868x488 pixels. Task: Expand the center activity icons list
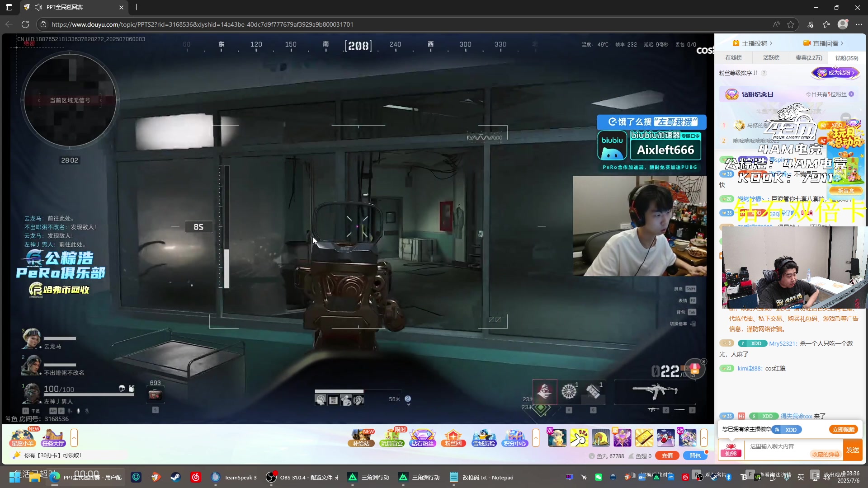pos(536,438)
